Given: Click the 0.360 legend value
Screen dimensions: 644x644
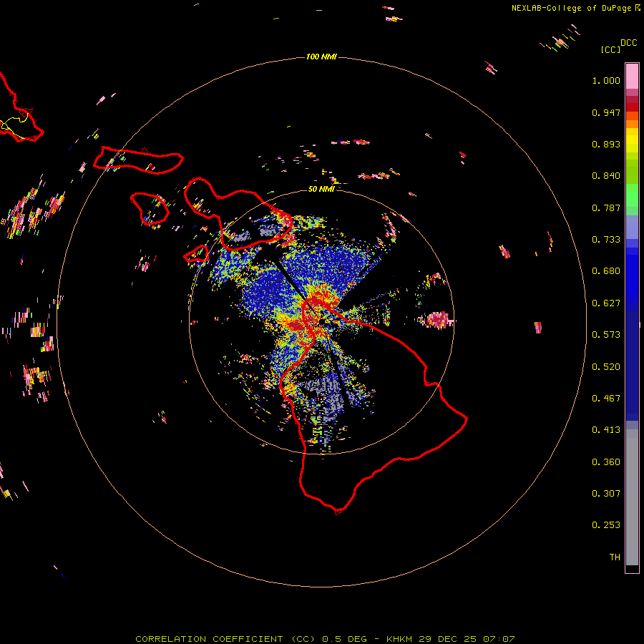Looking at the screenshot, I should [606, 462].
